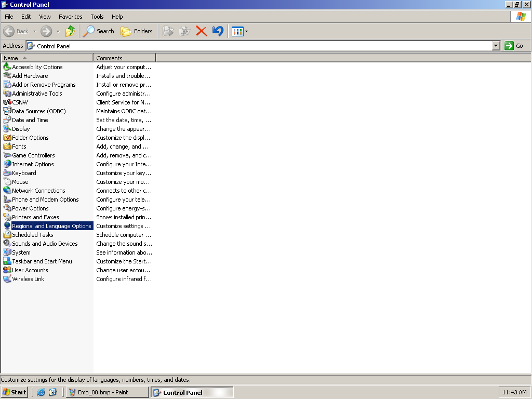
Task: Click the system tray clock
Action: [514, 392]
